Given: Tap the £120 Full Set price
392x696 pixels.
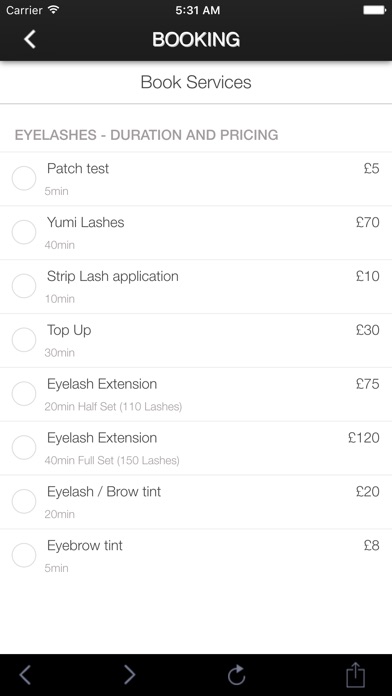Looking at the screenshot, I should click(x=364, y=438).
